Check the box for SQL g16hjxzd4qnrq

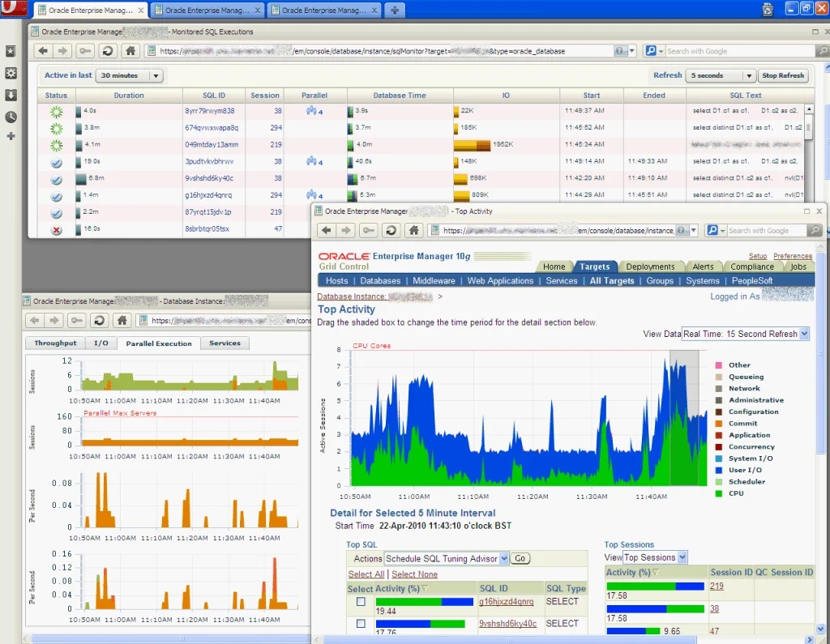point(361,602)
